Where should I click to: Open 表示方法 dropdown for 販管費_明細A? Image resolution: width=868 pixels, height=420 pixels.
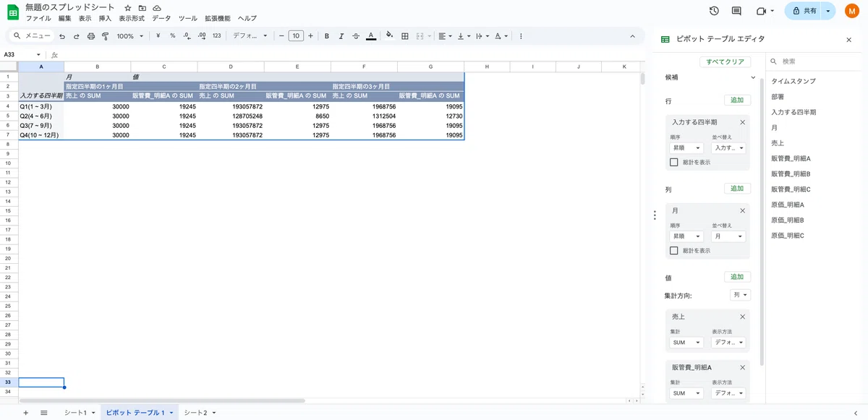click(x=728, y=393)
